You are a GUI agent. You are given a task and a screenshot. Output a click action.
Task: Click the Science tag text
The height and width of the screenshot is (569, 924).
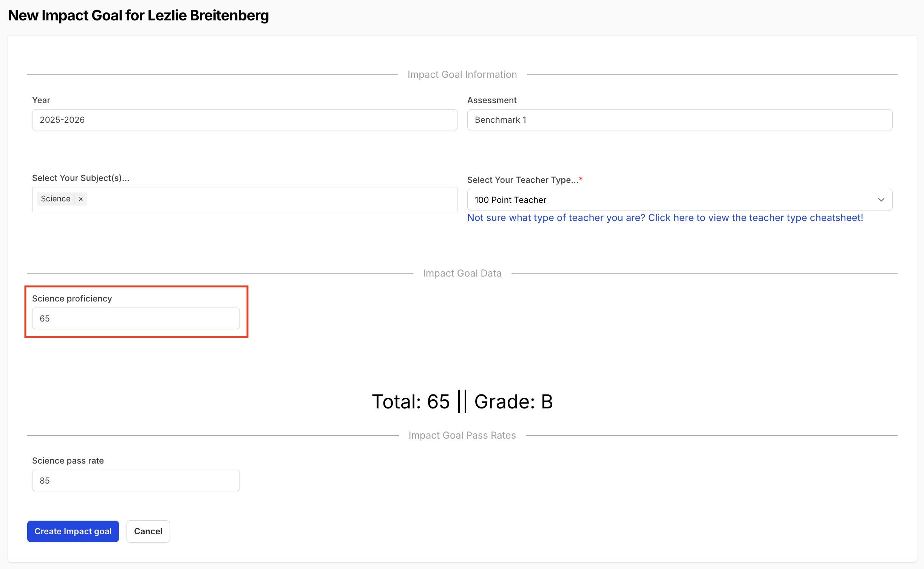point(56,199)
